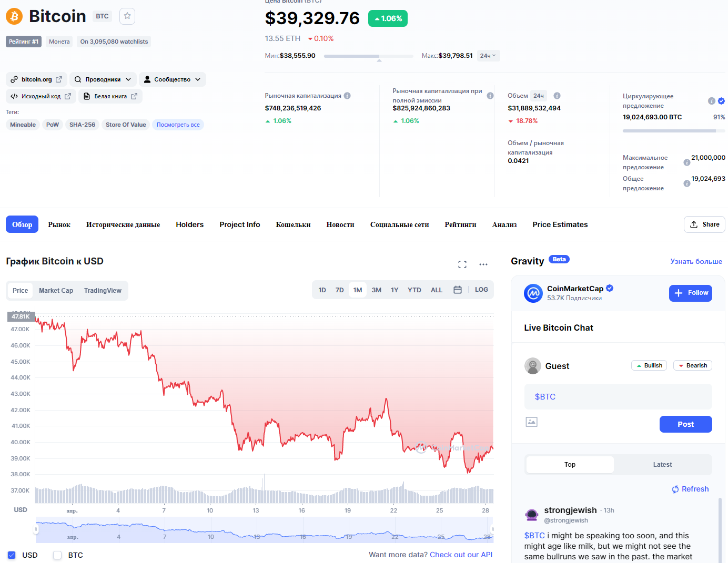Select the Market Cap chart tab
The width and height of the screenshot is (728, 563).
pos(56,291)
